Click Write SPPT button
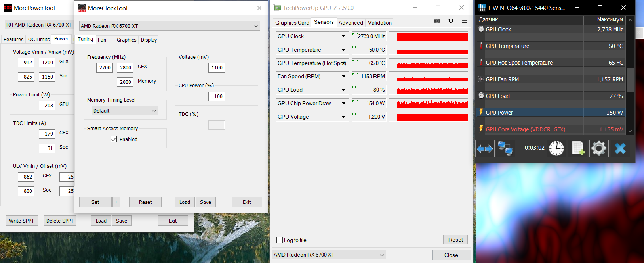 pyautogui.click(x=21, y=221)
